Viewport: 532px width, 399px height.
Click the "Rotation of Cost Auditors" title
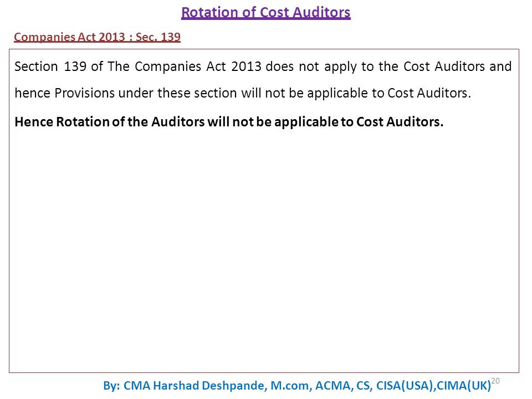(x=265, y=13)
